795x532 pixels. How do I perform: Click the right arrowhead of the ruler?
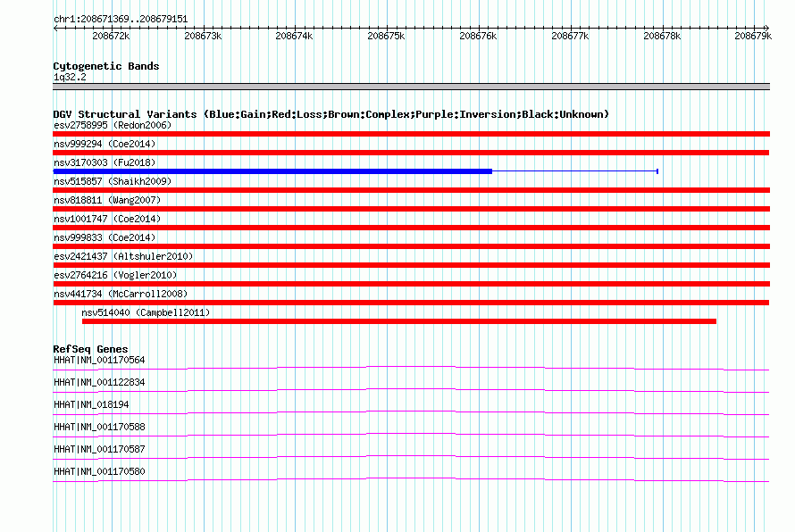[x=766, y=28]
